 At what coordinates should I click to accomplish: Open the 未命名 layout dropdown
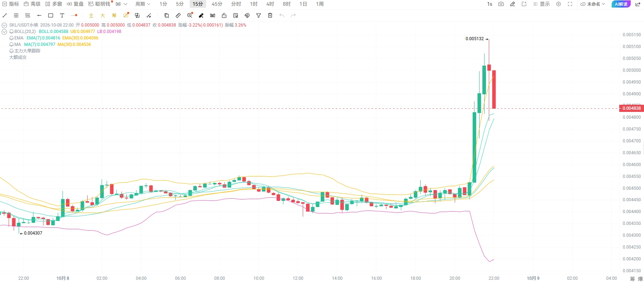(x=593, y=4)
